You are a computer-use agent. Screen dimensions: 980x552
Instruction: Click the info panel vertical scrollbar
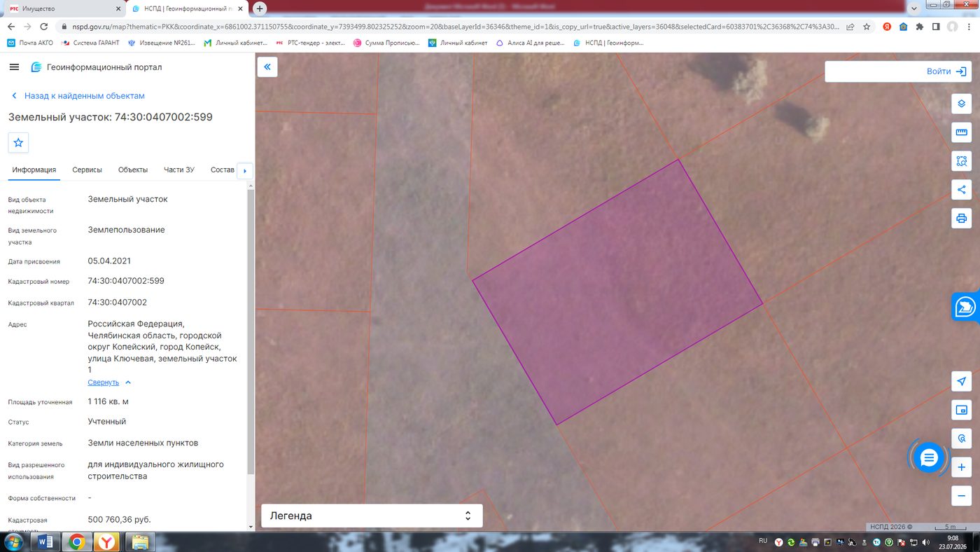(251, 329)
